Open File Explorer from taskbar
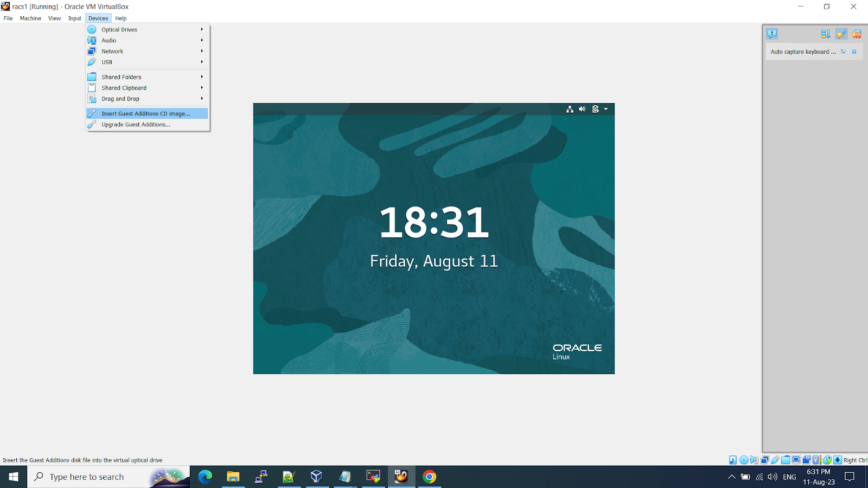This screenshot has height=488, width=868. [x=233, y=477]
